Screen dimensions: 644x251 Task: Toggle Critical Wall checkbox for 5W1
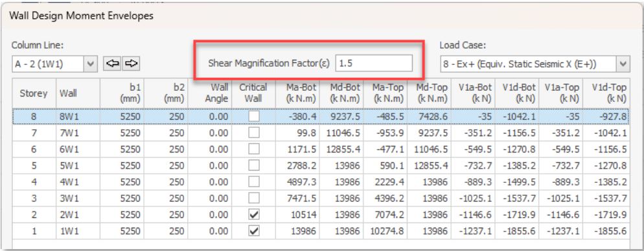point(254,165)
